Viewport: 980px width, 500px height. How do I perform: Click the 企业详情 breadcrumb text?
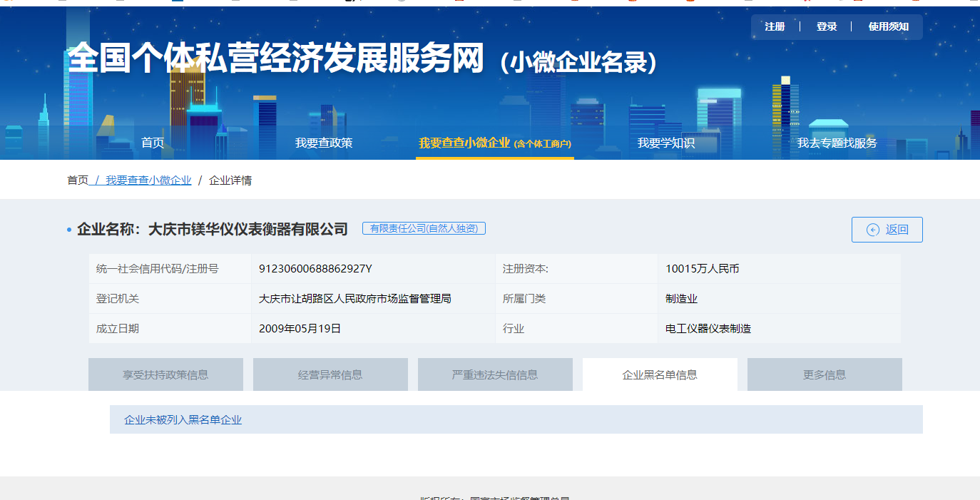tap(230, 180)
